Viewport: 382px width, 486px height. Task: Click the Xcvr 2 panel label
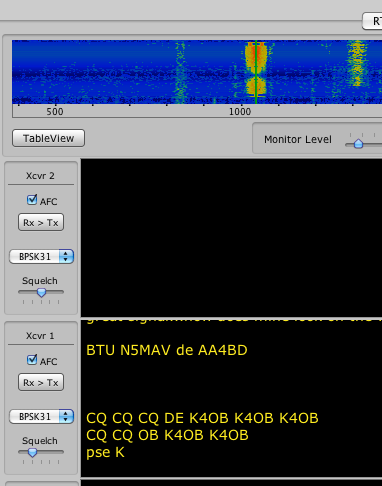40,176
